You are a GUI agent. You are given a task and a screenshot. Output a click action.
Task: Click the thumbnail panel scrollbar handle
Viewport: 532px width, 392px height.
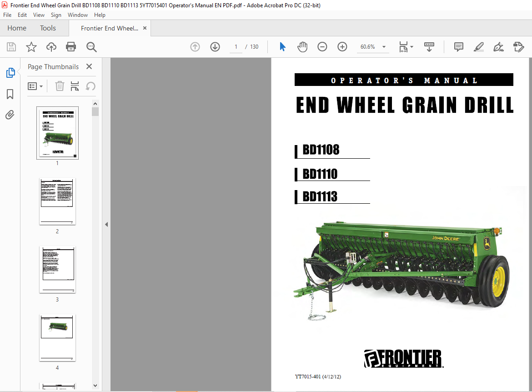click(95, 112)
